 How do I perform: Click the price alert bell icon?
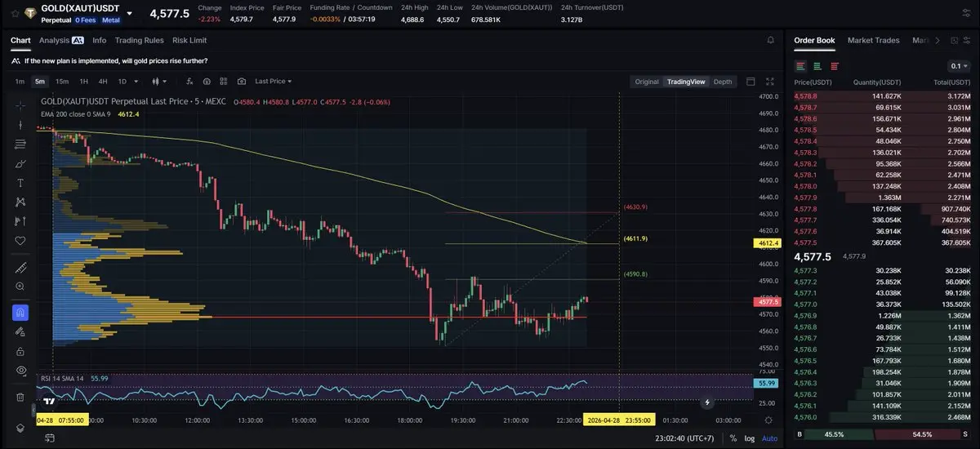770,40
